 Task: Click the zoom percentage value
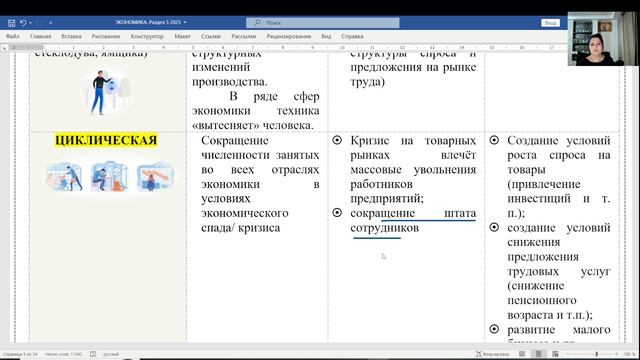pyautogui.click(x=629, y=354)
